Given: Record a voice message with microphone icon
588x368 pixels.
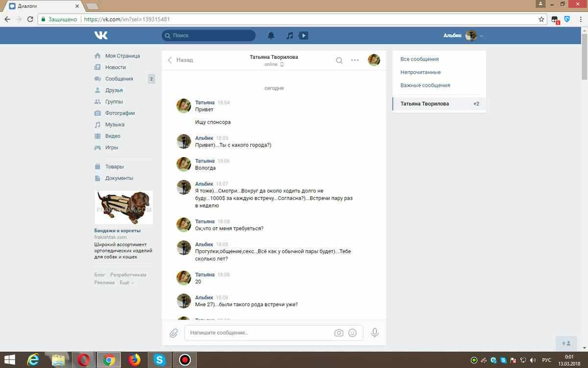Looking at the screenshot, I should pos(375,333).
